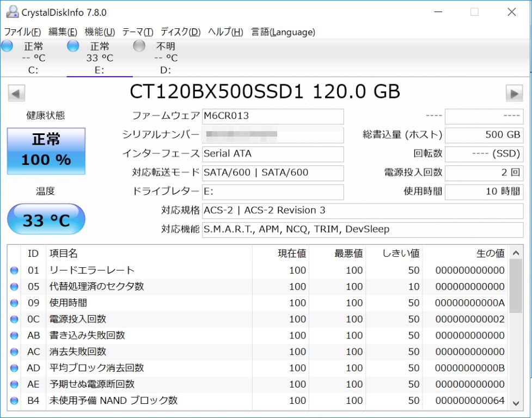Viewport: 532px width, 418px height.
Task: Open the テーマ(T) menu
Action: (138, 32)
